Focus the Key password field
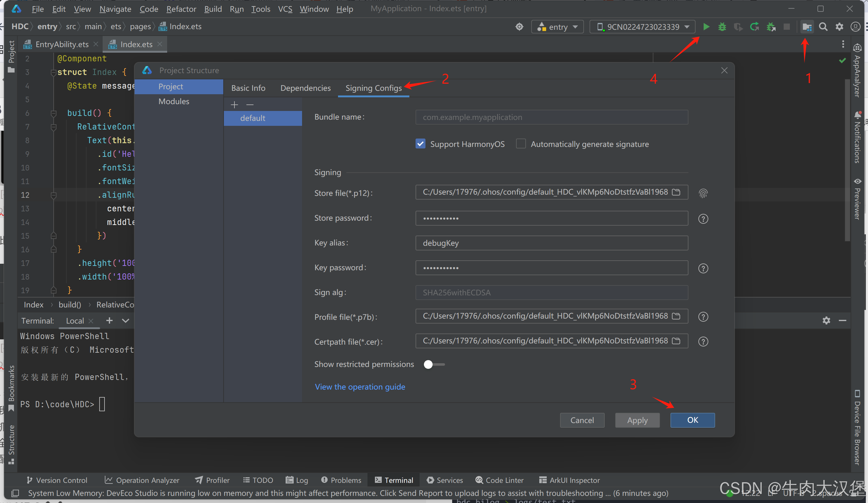 tap(551, 268)
